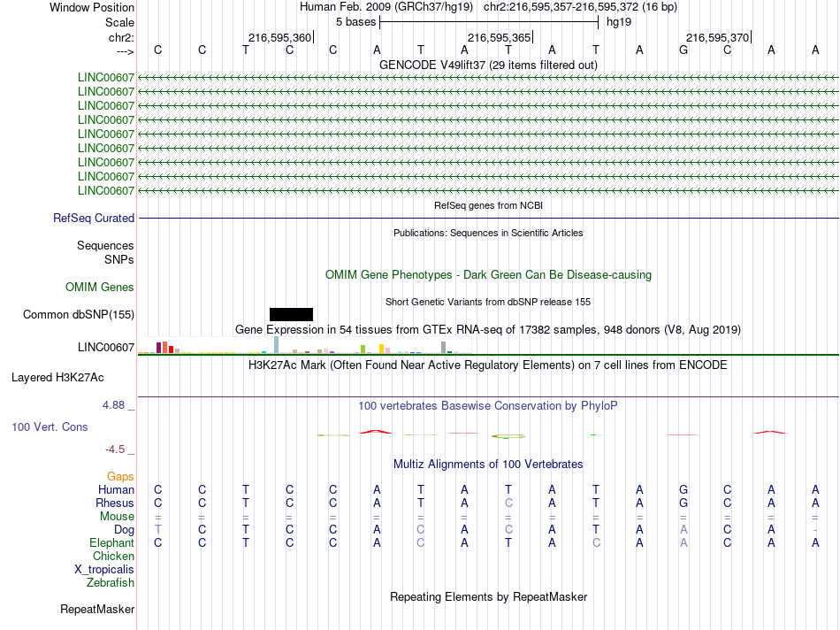Open the GENCODE V49lift37 track title
The height and width of the screenshot is (630, 840).
coord(488,65)
